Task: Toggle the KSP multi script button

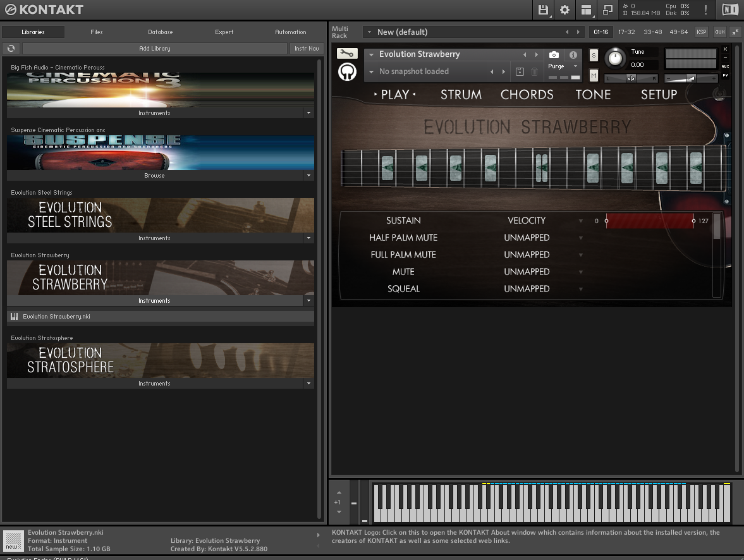Action: pyautogui.click(x=701, y=32)
